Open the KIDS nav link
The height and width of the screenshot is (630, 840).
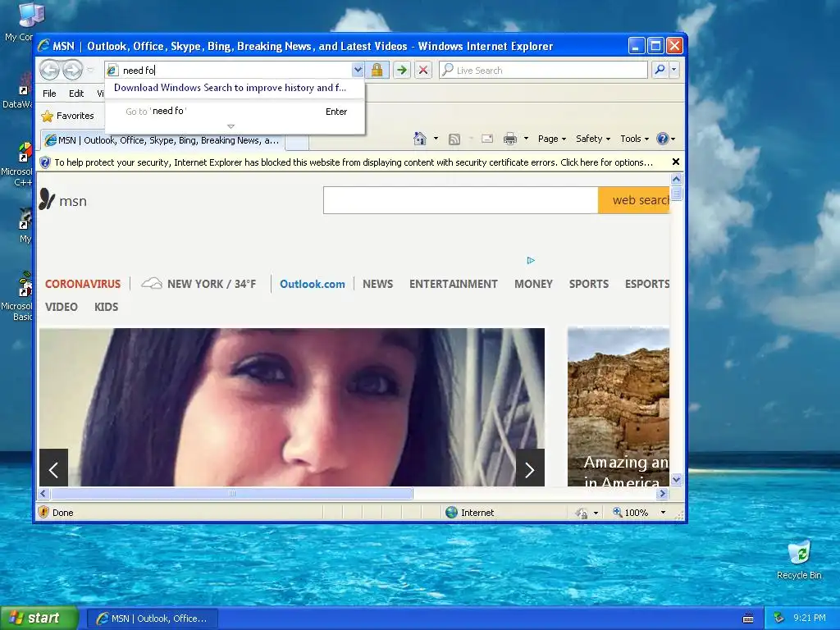tap(106, 307)
